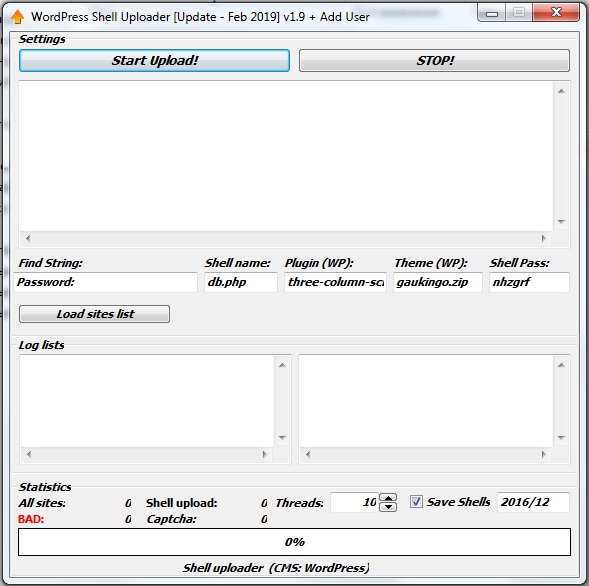Click Load sites list button

click(x=94, y=314)
